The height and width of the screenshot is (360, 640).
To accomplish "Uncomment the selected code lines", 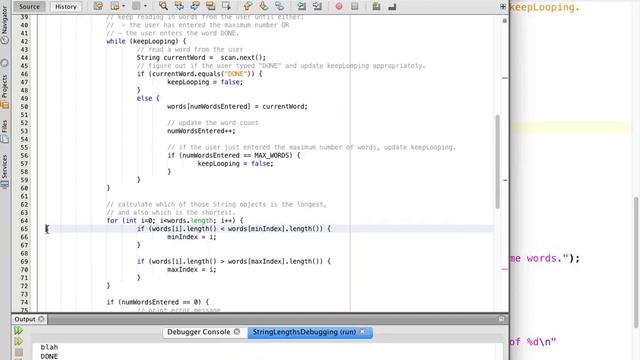I will click(x=392, y=6).
